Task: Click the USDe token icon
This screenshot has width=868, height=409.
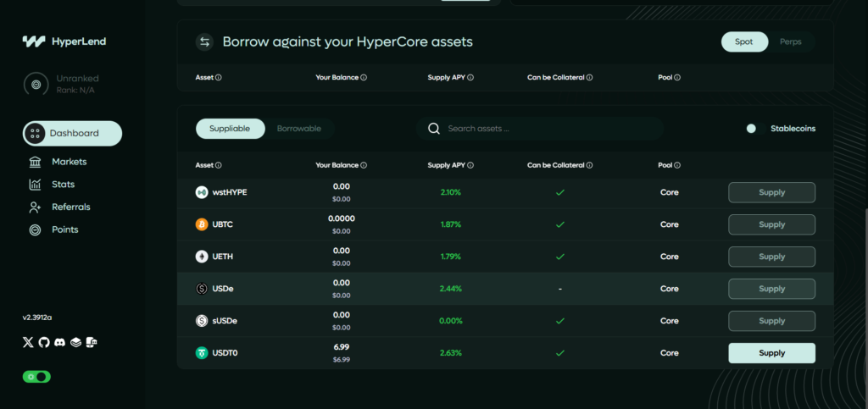Action: click(202, 289)
